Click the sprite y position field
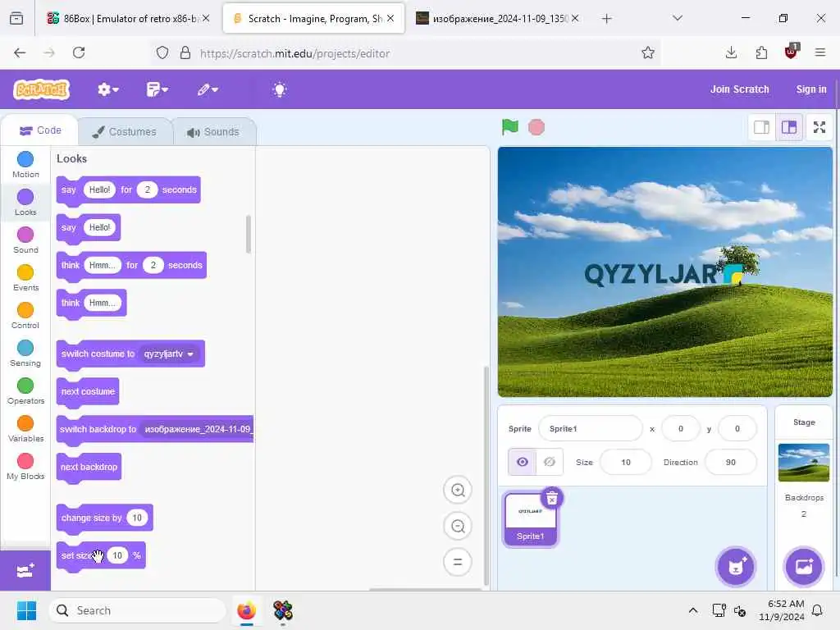 pos(737,428)
